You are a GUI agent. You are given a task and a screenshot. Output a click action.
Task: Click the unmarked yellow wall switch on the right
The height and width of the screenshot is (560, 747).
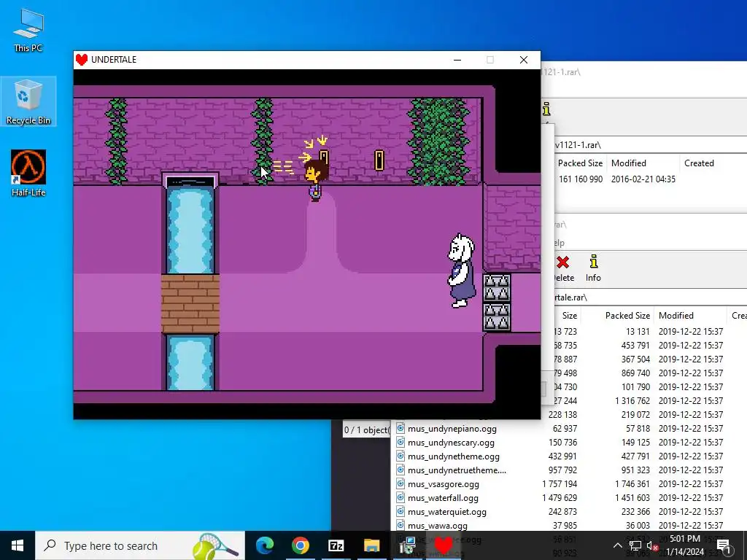point(379,160)
